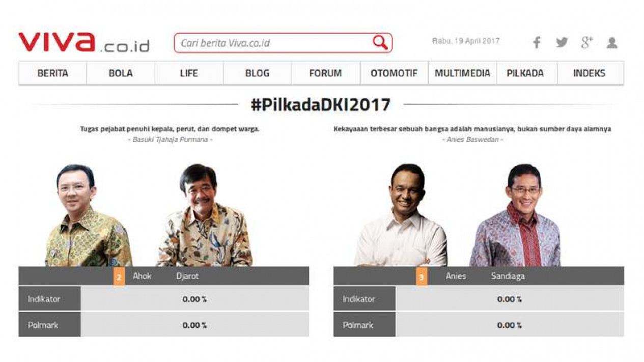
Task: Open the Facebook icon link
Action: click(537, 43)
